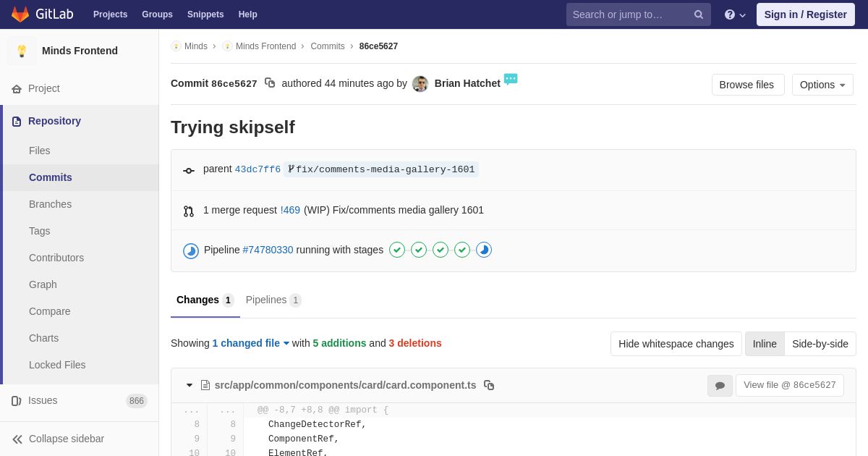This screenshot has height=456, width=868.
Task: Copy the card.component.ts file path
Action: 489,385
